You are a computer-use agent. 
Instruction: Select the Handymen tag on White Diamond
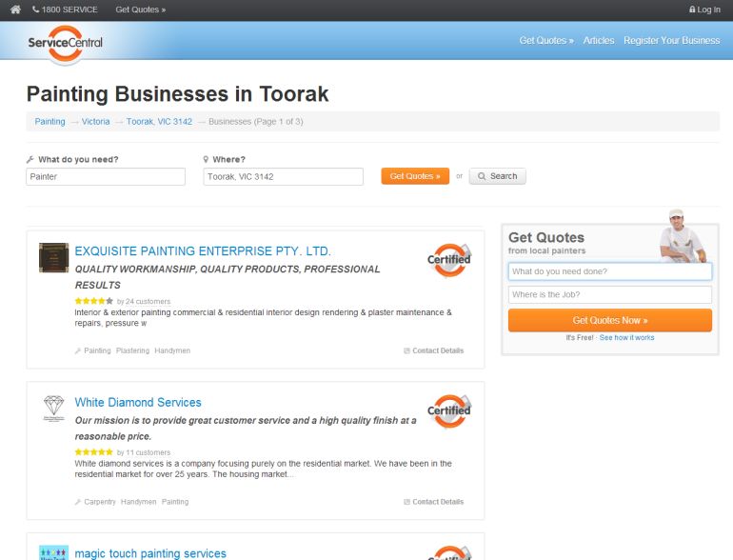(x=138, y=502)
